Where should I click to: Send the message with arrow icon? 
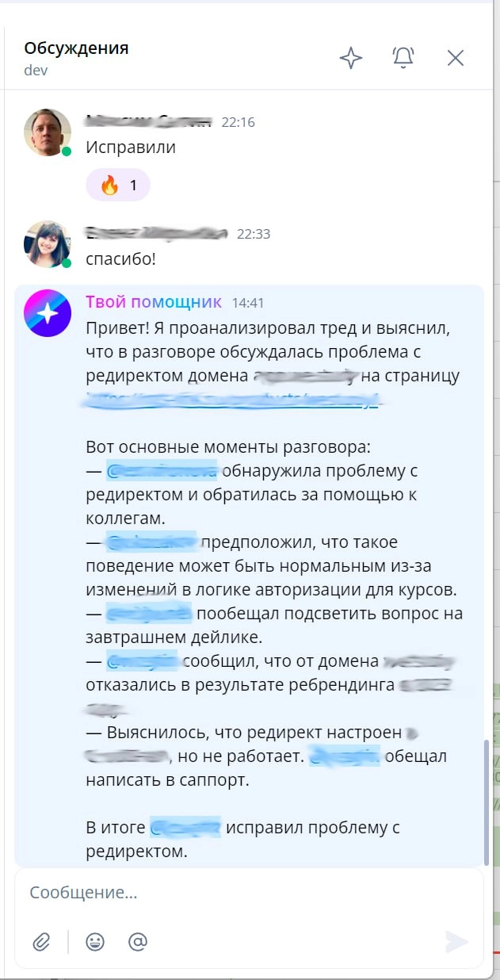tap(456, 941)
